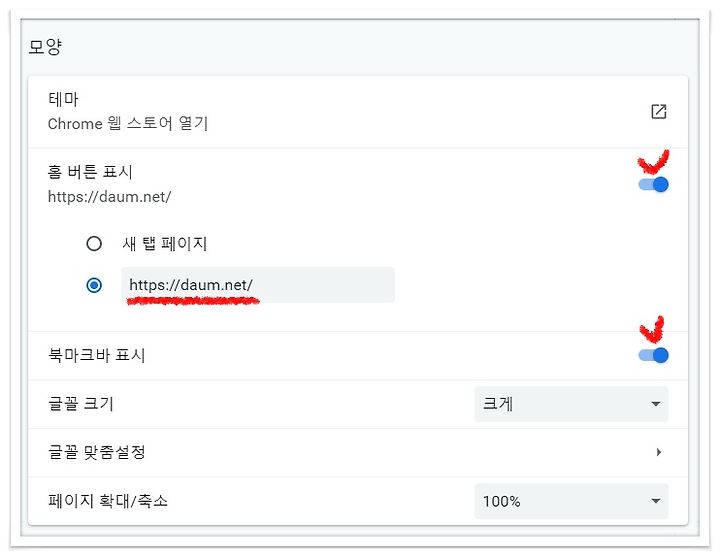Click the https://daum.net/ home page input field

pos(258,285)
